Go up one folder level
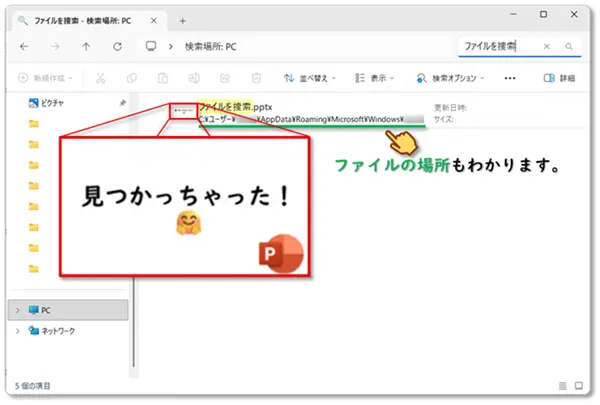This screenshot has height=405, width=600. click(x=86, y=47)
